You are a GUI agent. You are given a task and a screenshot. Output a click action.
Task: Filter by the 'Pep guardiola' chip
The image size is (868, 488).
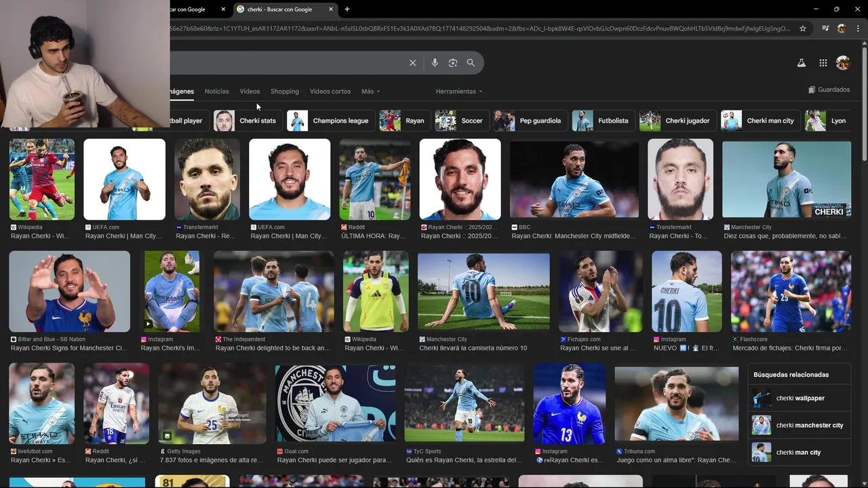pyautogui.click(x=530, y=121)
